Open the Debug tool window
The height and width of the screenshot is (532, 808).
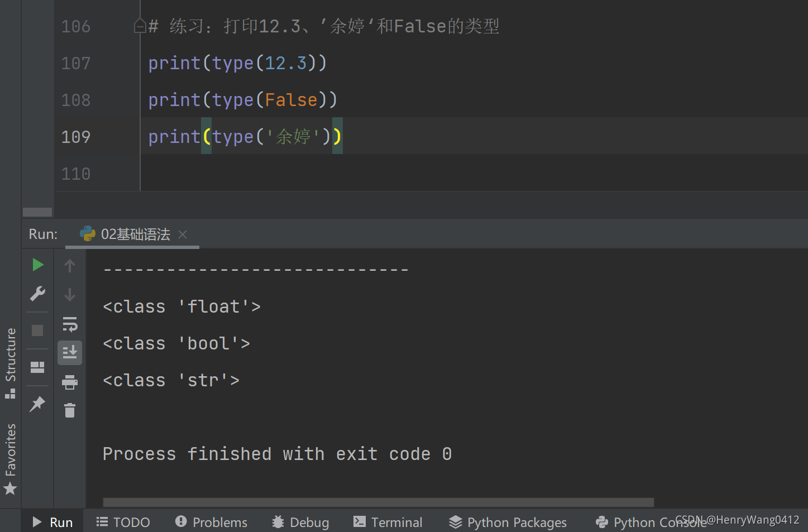click(300, 522)
